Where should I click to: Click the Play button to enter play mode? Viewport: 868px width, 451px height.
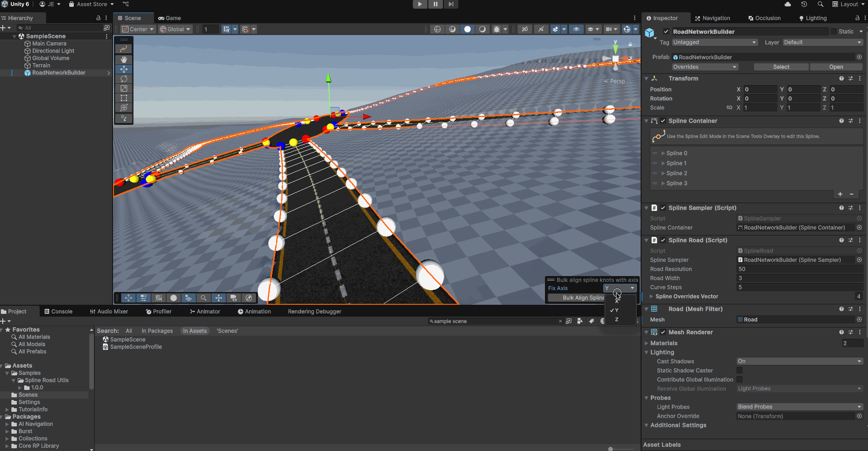419,4
